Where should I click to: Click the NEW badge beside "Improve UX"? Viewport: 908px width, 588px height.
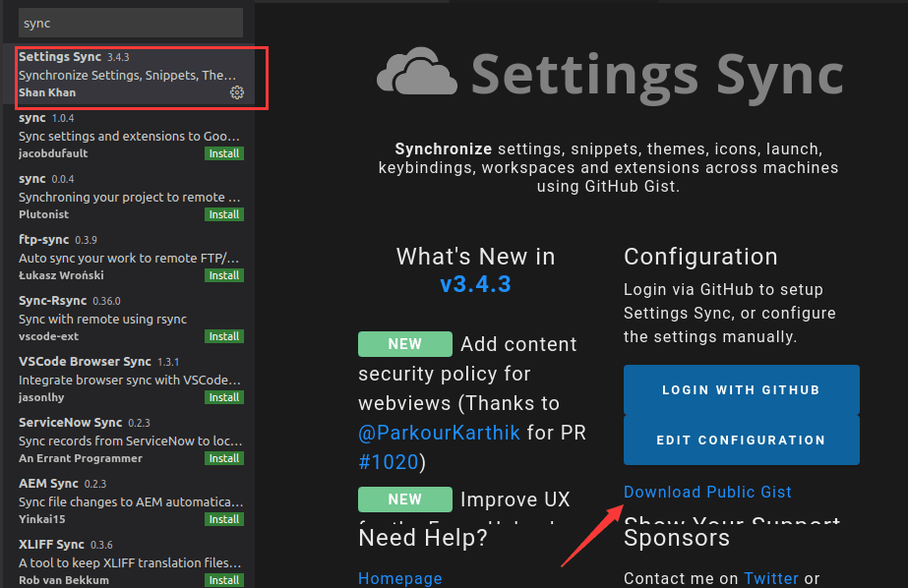[x=405, y=500]
